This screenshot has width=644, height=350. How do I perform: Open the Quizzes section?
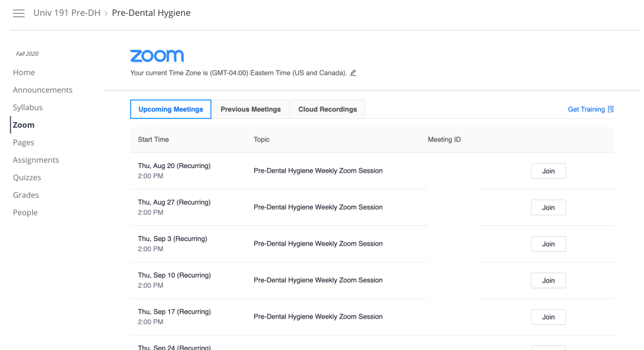click(x=27, y=178)
